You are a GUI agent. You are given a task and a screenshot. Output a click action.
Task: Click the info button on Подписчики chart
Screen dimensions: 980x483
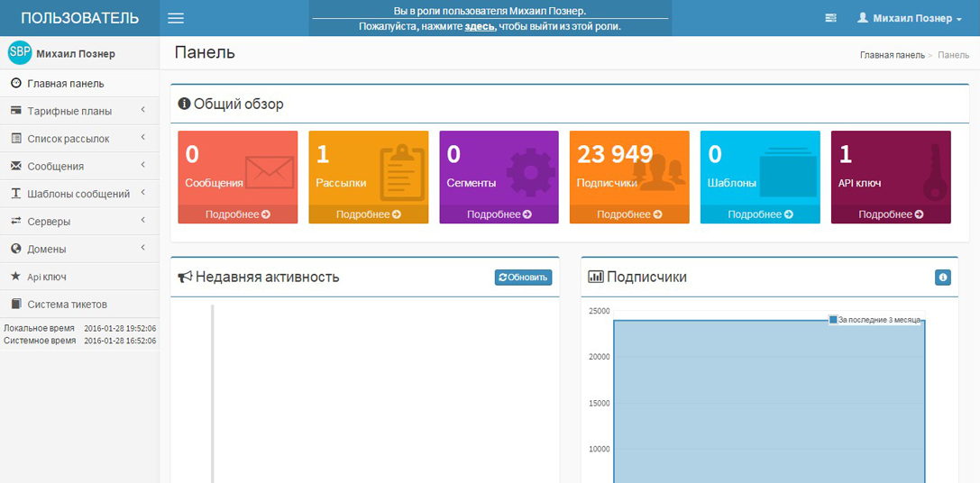(943, 278)
